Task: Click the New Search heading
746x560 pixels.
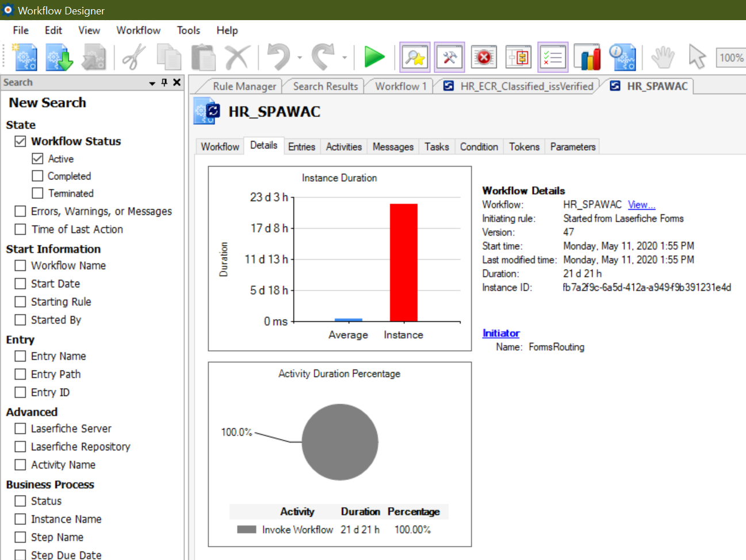Action: coord(47,102)
